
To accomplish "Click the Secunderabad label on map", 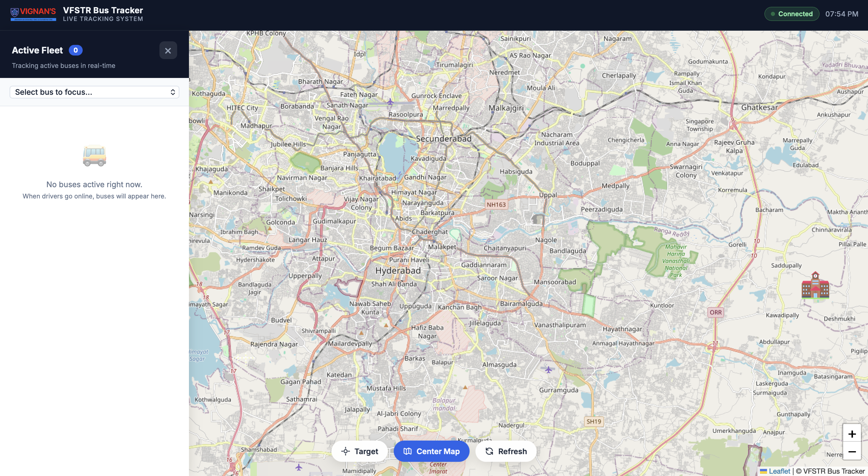I will [443, 138].
